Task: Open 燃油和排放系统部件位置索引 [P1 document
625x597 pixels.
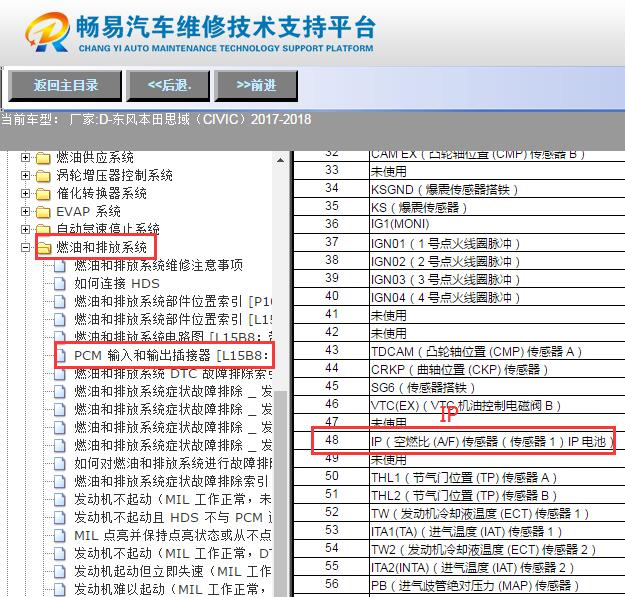Action: tap(173, 302)
